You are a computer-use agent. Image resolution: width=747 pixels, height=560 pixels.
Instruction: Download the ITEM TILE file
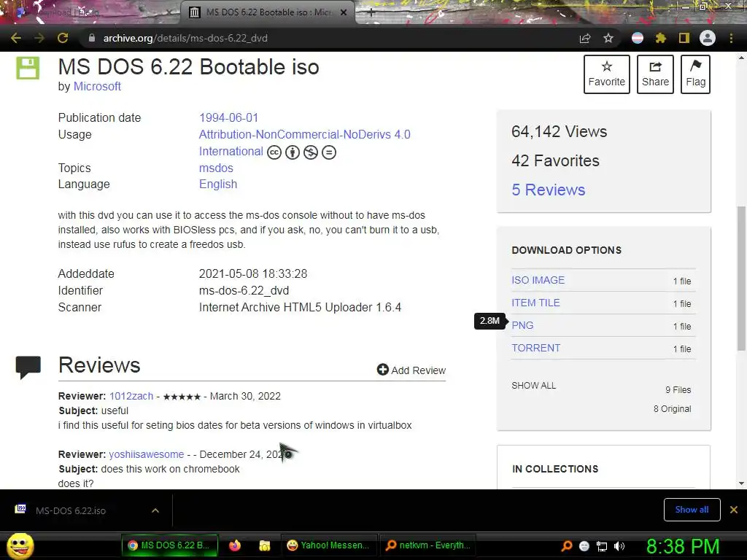click(535, 303)
